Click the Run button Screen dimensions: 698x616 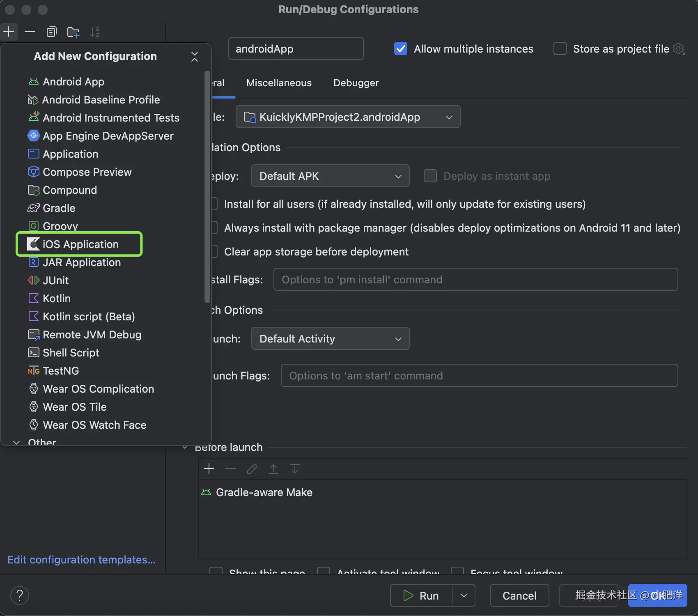(422, 595)
